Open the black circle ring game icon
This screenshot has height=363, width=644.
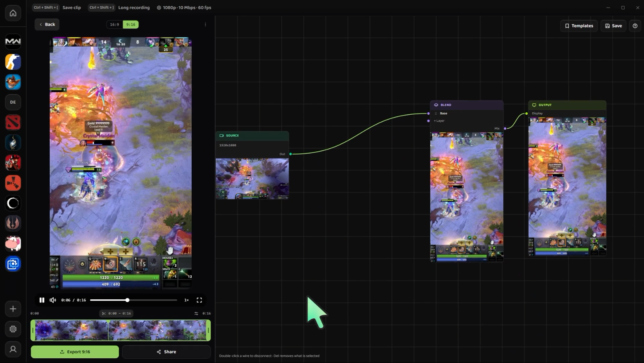(13, 203)
